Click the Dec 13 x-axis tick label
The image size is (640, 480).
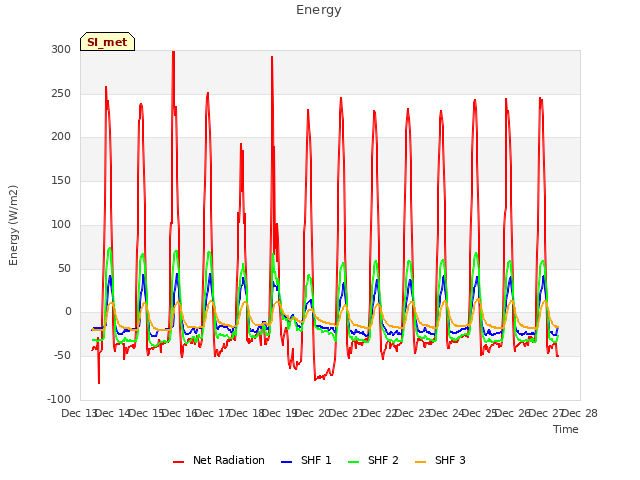[x=78, y=413]
